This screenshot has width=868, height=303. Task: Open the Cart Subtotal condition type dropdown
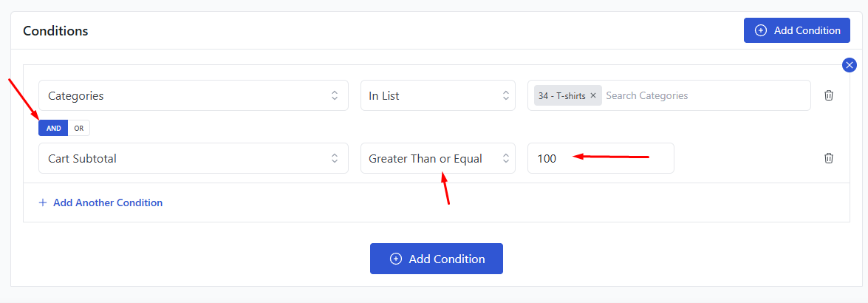pyautogui.click(x=194, y=158)
